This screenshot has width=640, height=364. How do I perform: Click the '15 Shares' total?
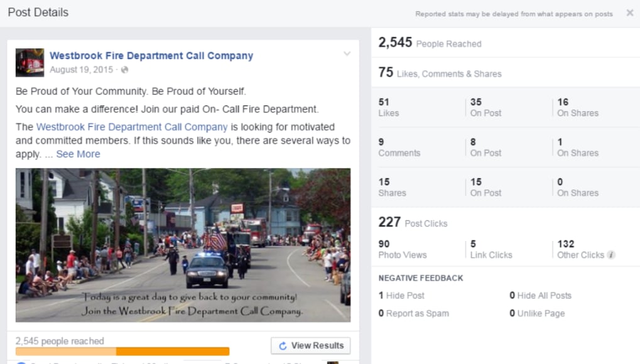(393, 187)
